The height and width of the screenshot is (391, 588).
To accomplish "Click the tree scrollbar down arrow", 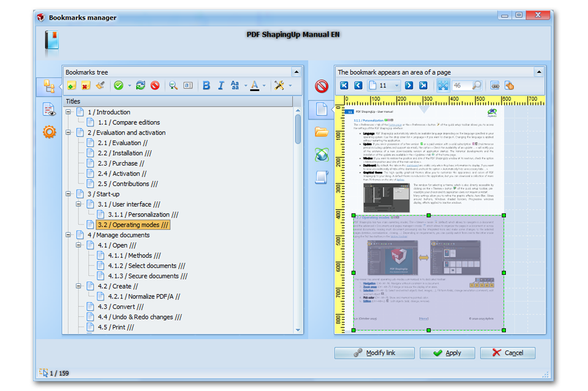I will [298, 330].
